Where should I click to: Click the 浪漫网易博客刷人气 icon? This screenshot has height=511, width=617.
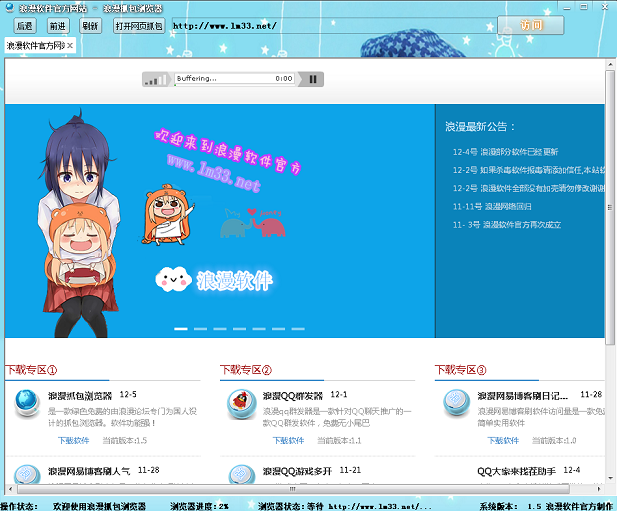[27, 474]
